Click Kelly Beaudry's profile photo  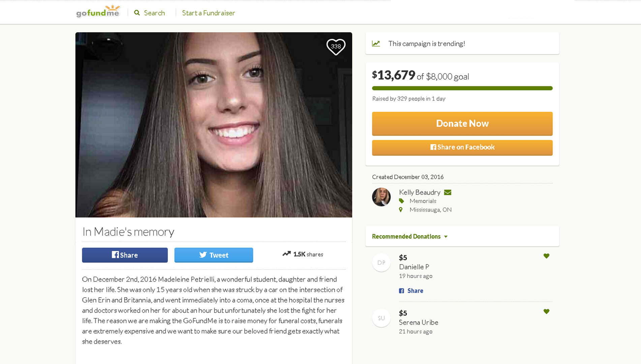point(381,197)
